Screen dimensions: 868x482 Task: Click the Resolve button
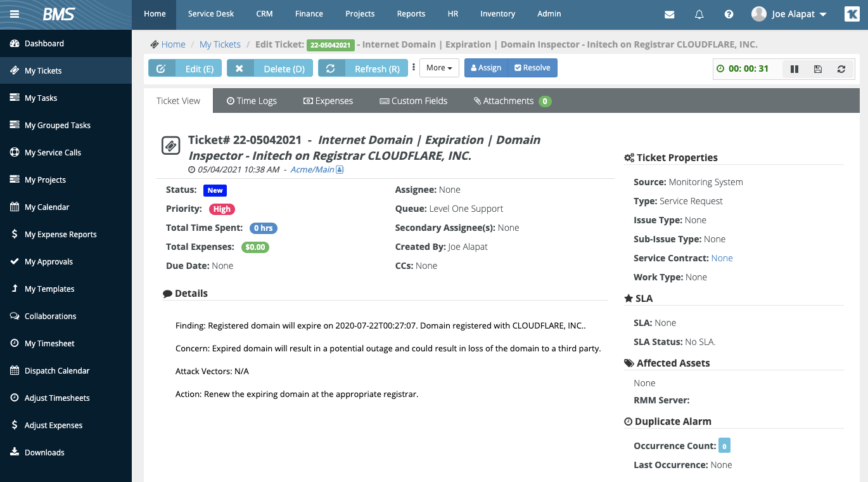pos(532,68)
